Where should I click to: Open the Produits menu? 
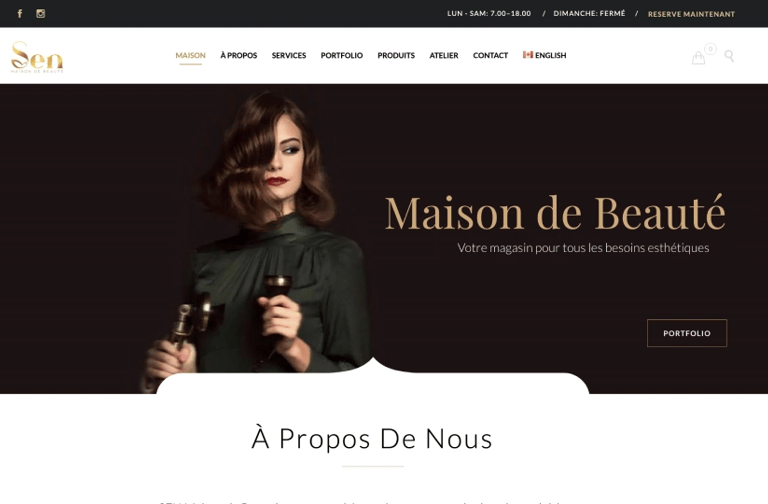click(396, 55)
